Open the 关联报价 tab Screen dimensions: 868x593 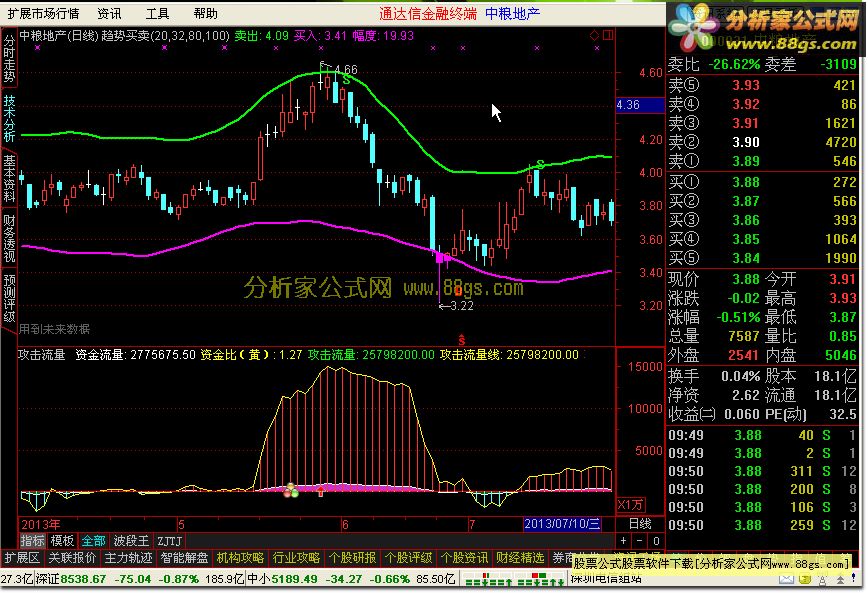73,558
